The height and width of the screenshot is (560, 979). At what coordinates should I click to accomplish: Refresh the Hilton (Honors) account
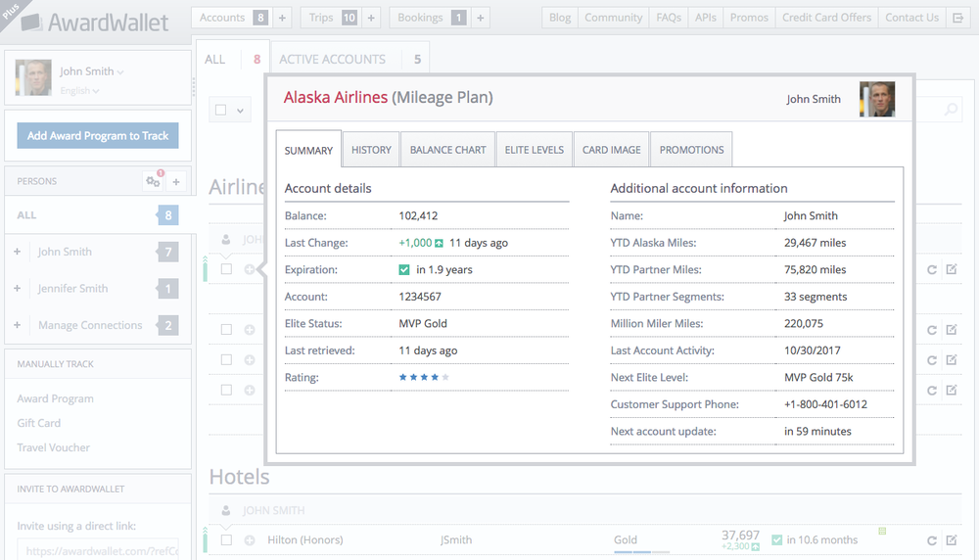point(932,540)
